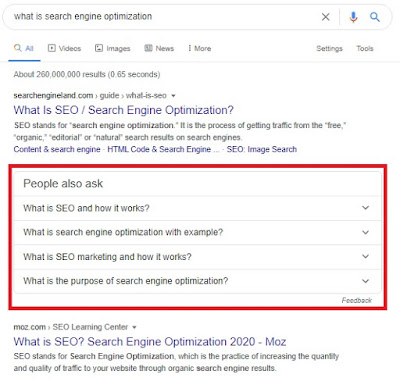The width and height of the screenshot is (400, 392).
Task: Open search Settings
Action: pyautogui.click(x=329, y=49)
